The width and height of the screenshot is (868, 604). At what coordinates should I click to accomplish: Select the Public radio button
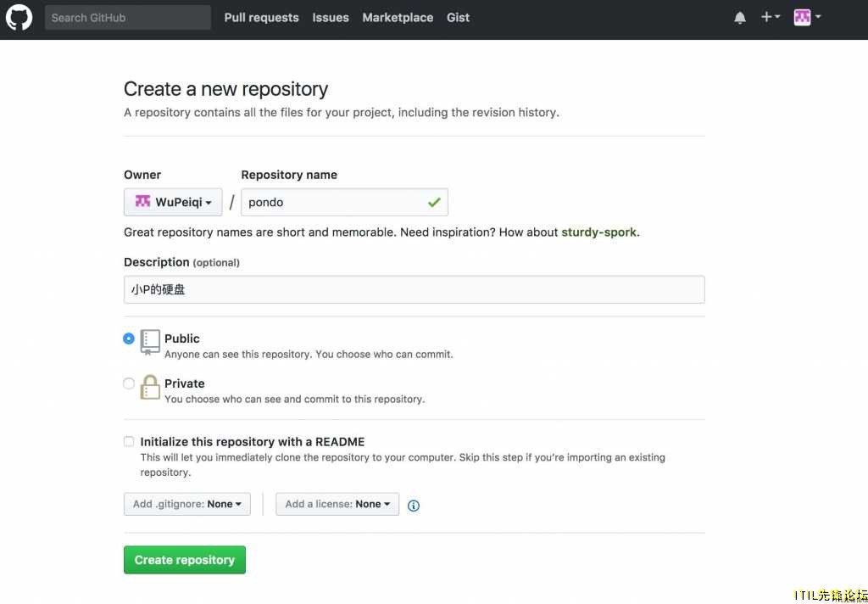(129, 338)
